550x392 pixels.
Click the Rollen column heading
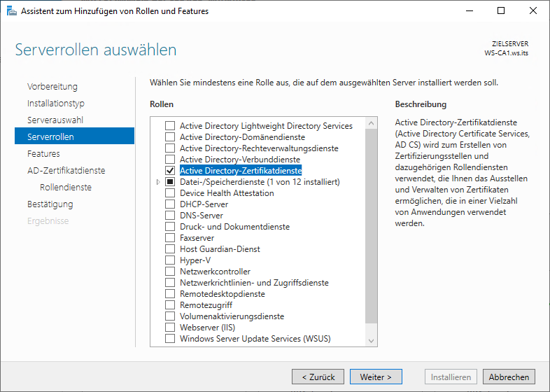coord(162,104)
